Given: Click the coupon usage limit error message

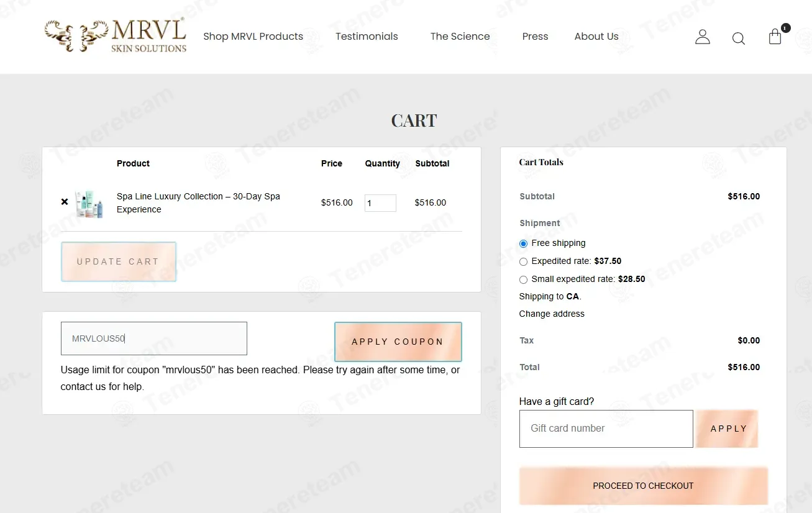Looking at the screenshot, I should coord(260,378).
